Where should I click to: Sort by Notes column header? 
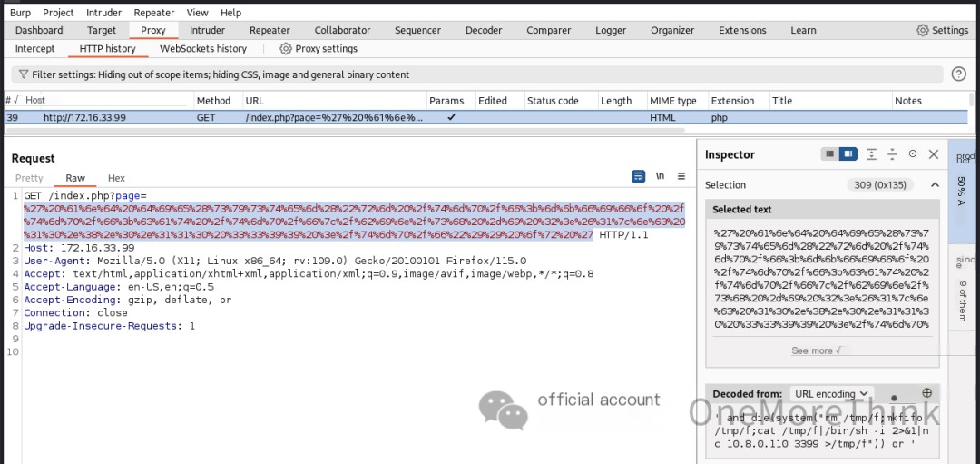929,100
